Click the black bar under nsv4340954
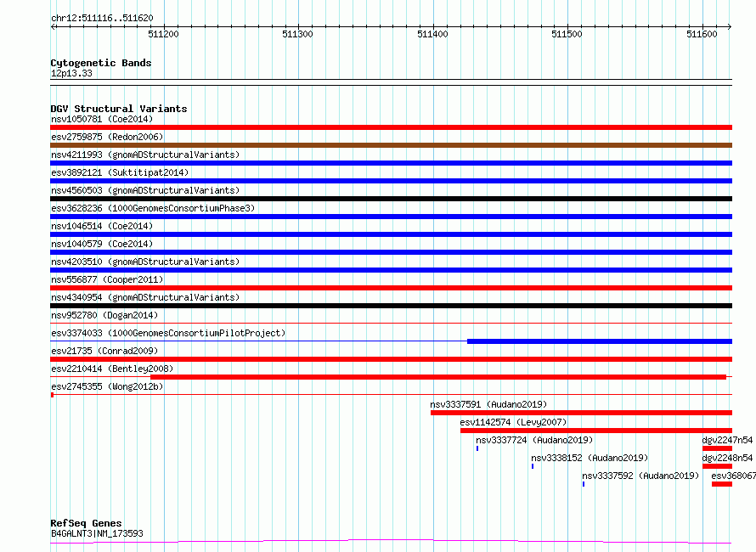This screenshot has height=552, width=756. coord(391,306)
